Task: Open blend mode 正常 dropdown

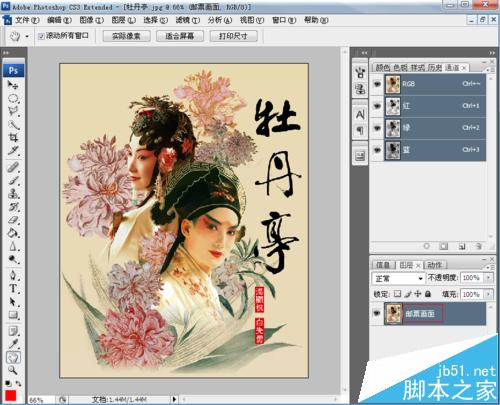Action: (398, 278)
